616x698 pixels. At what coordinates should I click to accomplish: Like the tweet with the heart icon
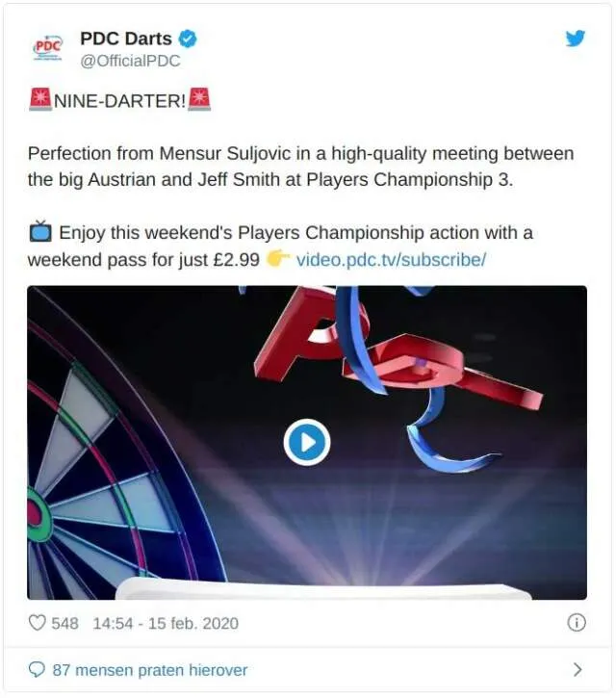click(38, 623)
